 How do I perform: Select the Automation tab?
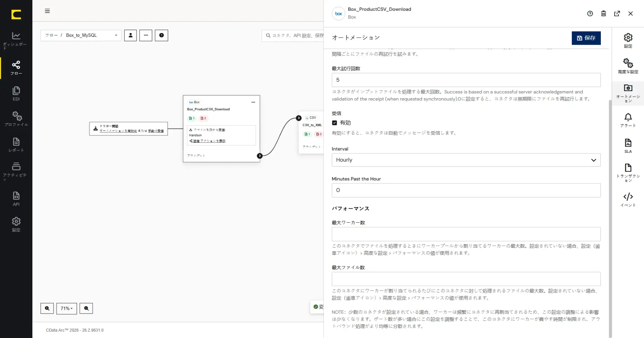pos(628,93)
